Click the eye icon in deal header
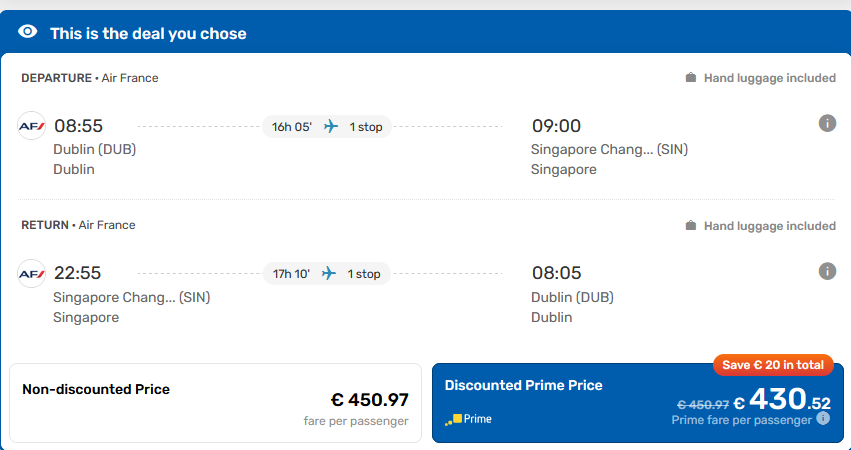The width and height of the screenshot is (851, 450). coord(28,32)
